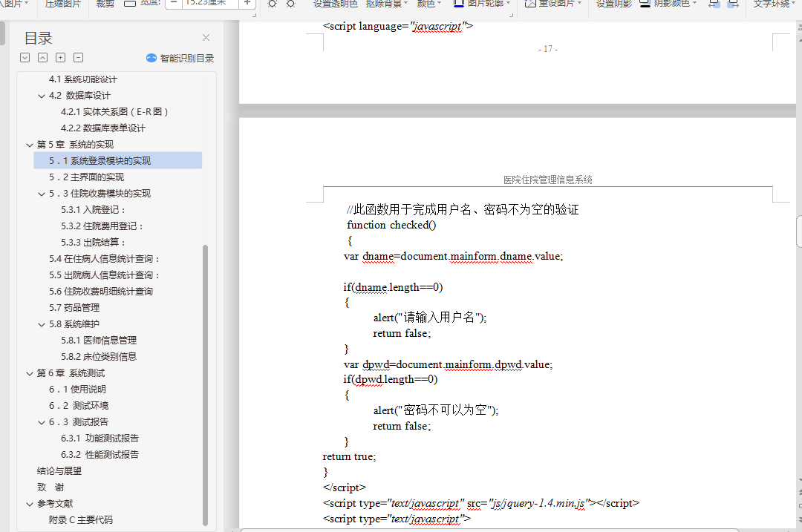Go to 结论与展望 heading

(59, 471)
